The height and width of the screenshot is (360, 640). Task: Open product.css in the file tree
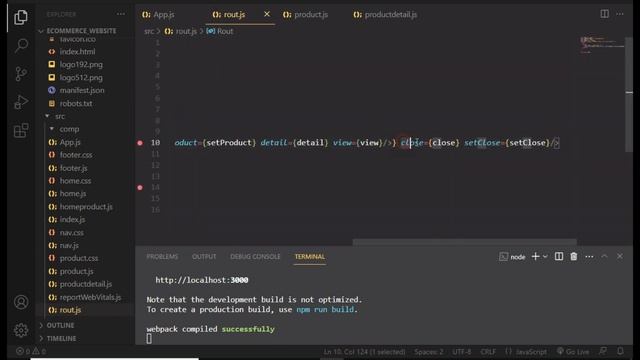pyautogui.click(x=79, y=258)
